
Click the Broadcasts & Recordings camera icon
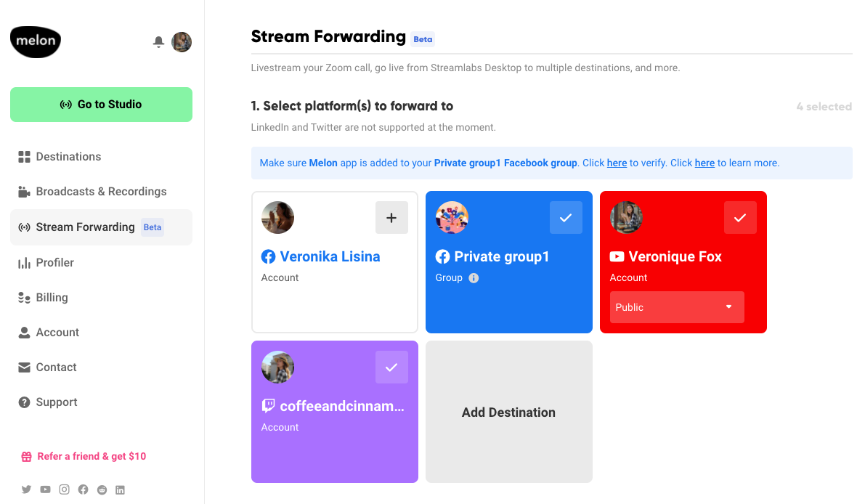point(24,192)
